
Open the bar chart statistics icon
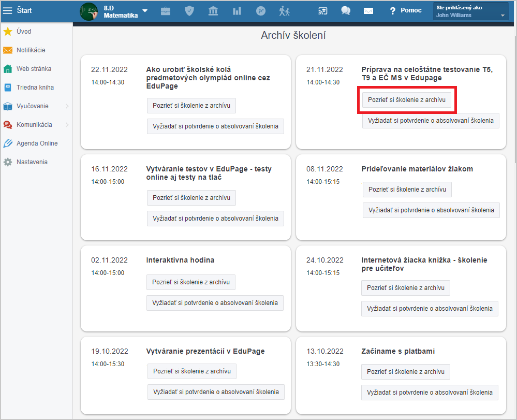click(x=237, y=11)
